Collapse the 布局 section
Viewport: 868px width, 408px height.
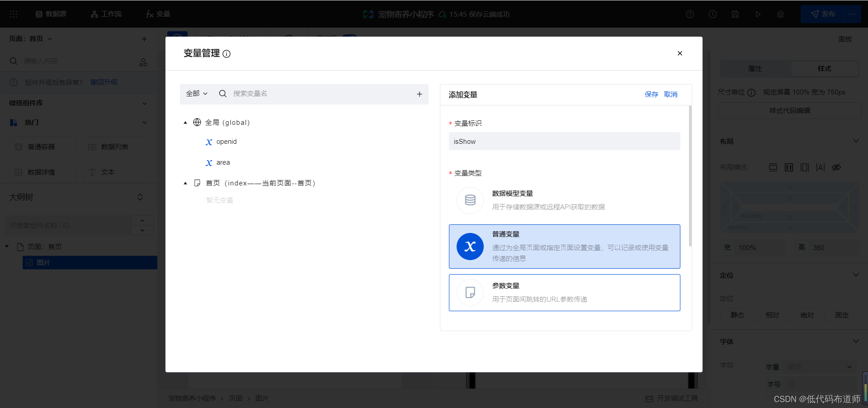point(856,141)
